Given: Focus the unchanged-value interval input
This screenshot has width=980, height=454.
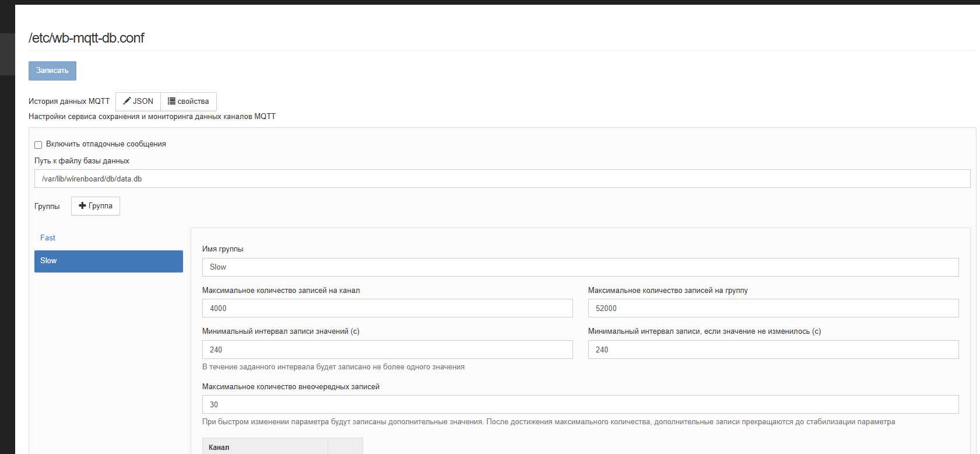Looking at the screenshot, I should (x=772, y=350).
